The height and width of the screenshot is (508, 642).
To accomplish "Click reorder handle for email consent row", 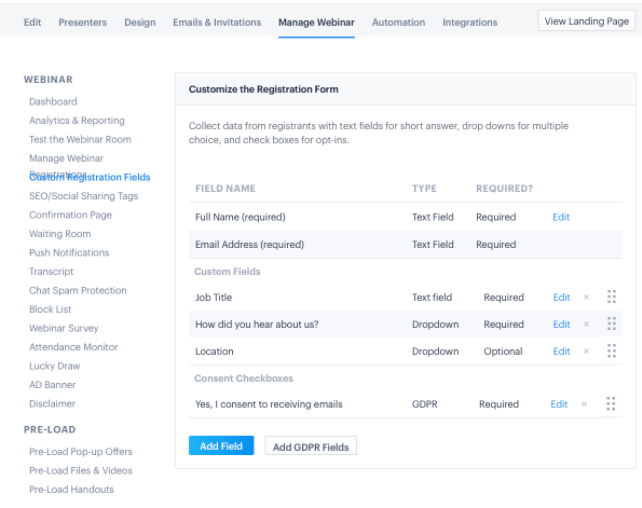I will click(610, 404).
